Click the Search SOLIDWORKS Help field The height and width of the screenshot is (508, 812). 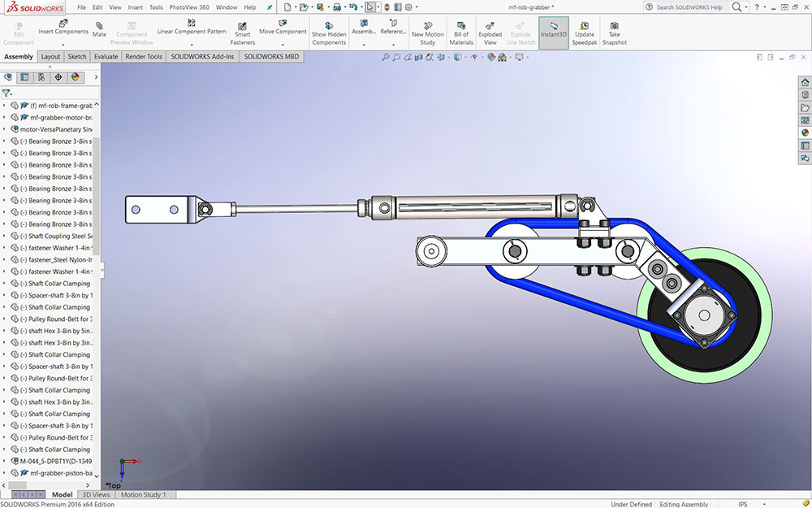[687, 7]
